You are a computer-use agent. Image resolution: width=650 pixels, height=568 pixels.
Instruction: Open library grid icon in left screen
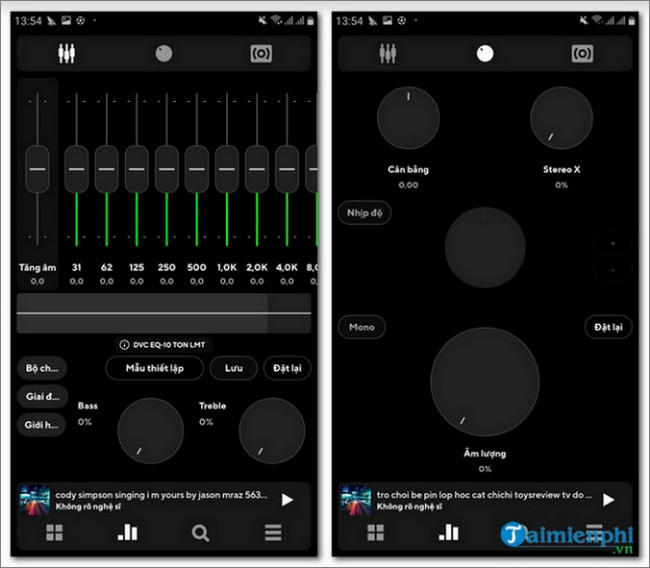54,533
